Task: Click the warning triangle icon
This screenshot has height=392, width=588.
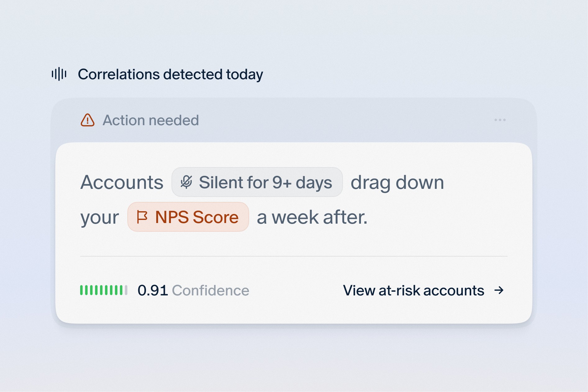Action: point(88,120)
